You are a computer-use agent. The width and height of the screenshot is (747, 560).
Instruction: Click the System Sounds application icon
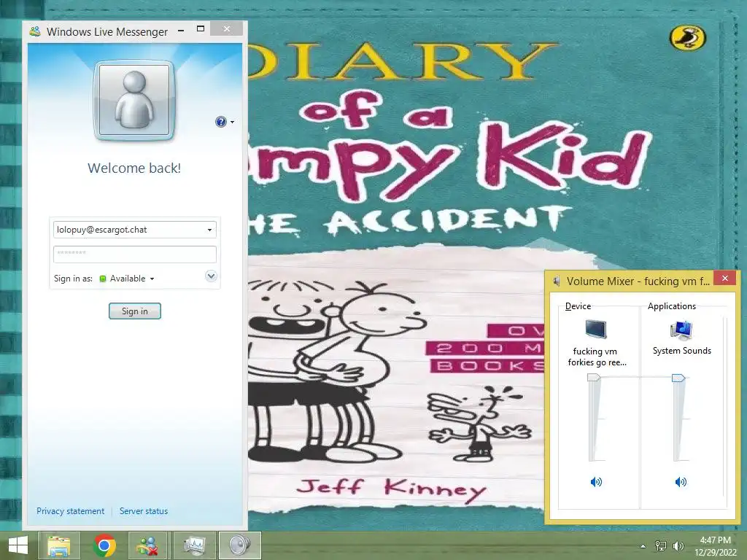(681, 330)
